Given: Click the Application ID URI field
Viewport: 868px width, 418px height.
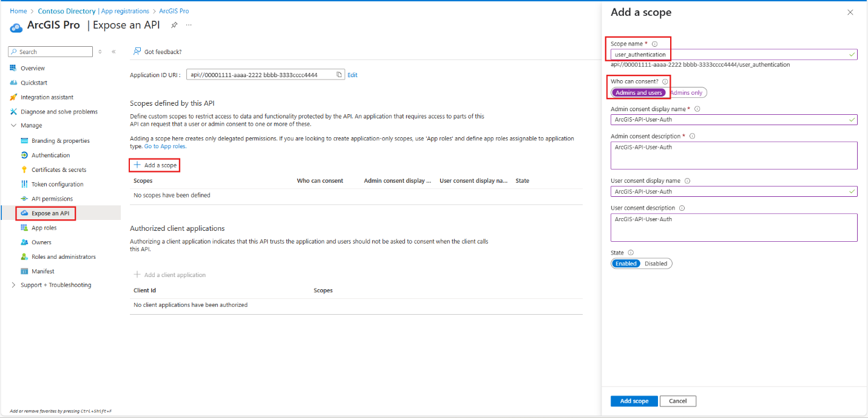Looking at the screenshot, I should click(x=265, y=75).
